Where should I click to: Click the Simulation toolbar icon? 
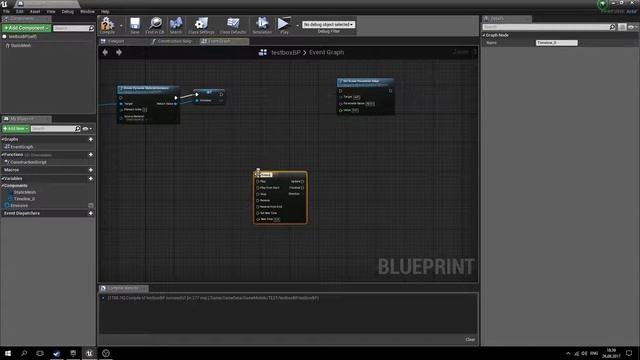(262, 25)
